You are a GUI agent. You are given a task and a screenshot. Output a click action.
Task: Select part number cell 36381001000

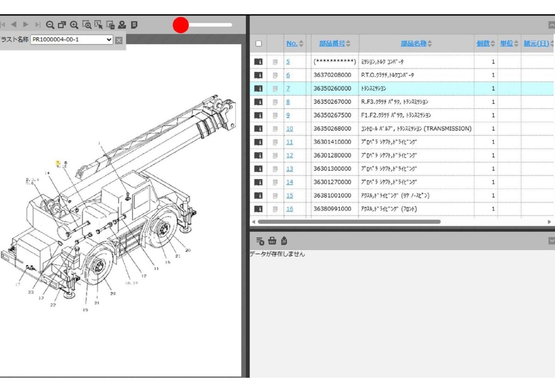click(332, 196)
